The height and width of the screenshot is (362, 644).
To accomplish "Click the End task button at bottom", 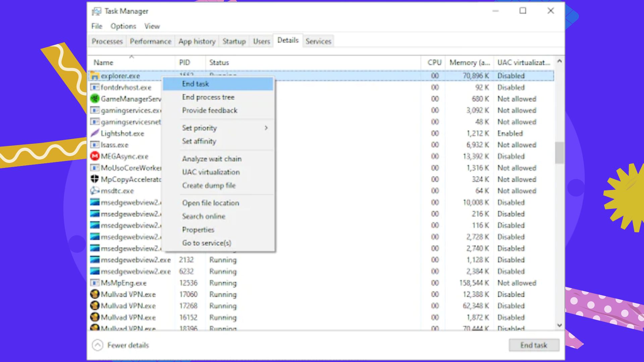I will click(x=534, y=345).
